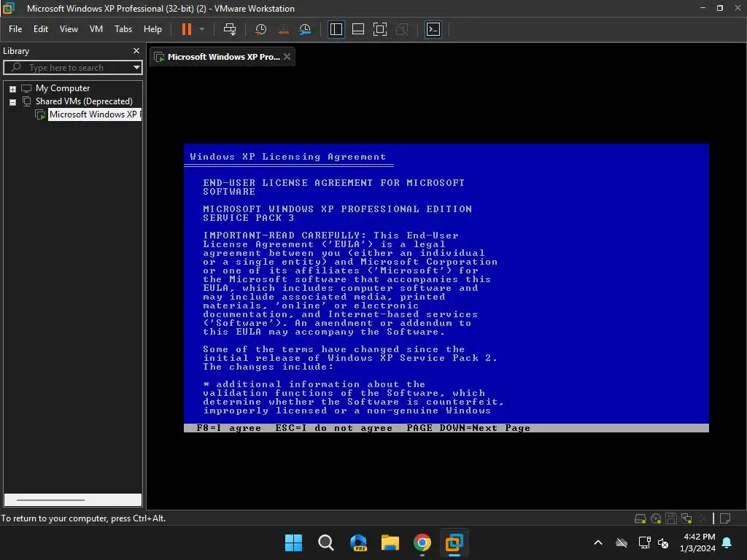Open the clock and date flyout
The height and width of the screenshot is (560, 747).
[697, 542]
